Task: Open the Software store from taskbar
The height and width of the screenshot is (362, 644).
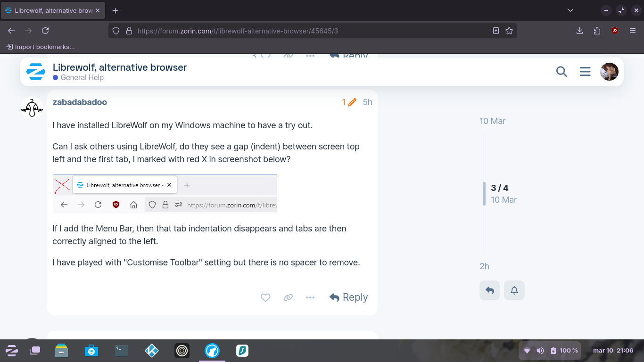Action: coord(91,351)
